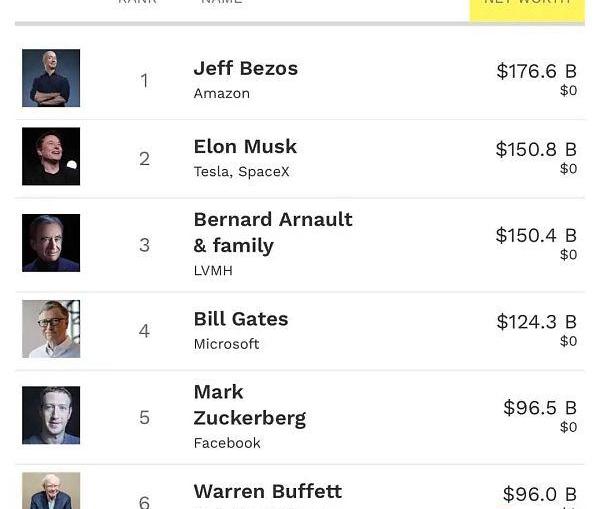This screenshot has width=600, height=509.
Task: Open the Mark Zuckerberg name link
Action: click(249, 405)
